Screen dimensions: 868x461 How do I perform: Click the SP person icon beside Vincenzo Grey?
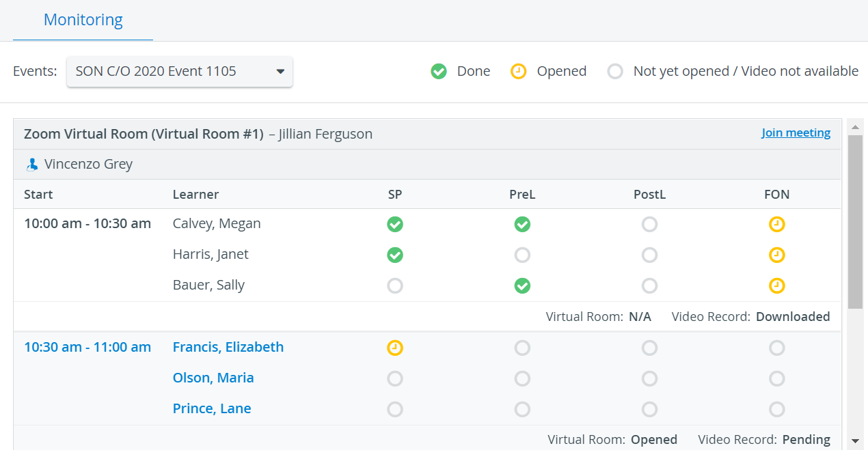[31, 165]
